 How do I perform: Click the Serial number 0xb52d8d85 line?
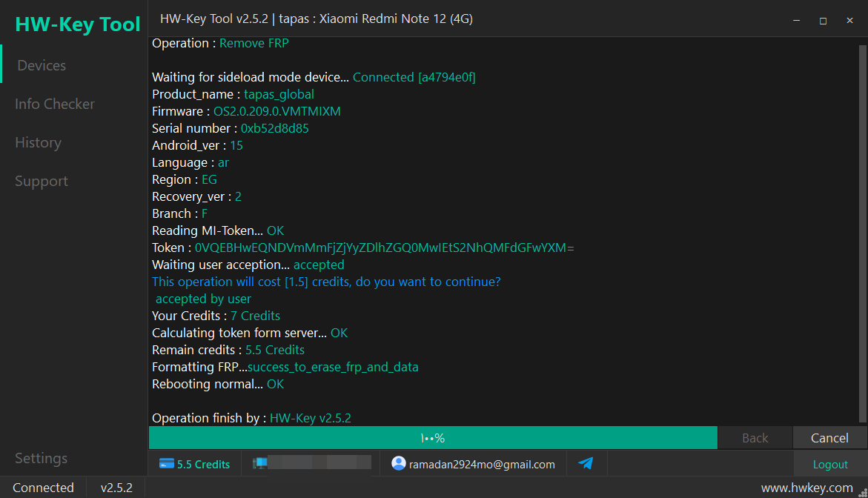click(x=231, y=128)
